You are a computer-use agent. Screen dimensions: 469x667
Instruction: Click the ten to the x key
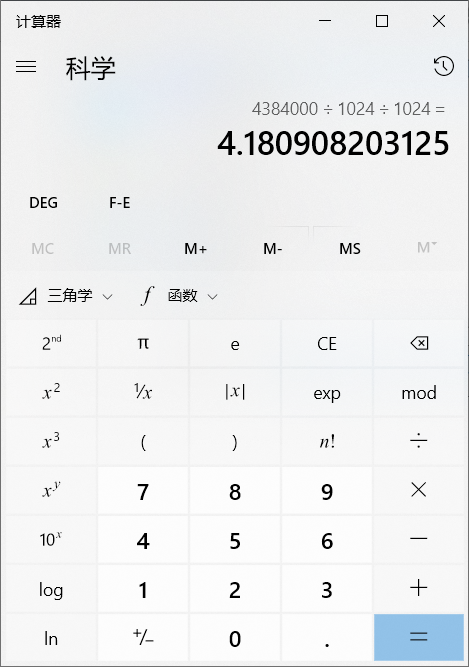[51, 539]
